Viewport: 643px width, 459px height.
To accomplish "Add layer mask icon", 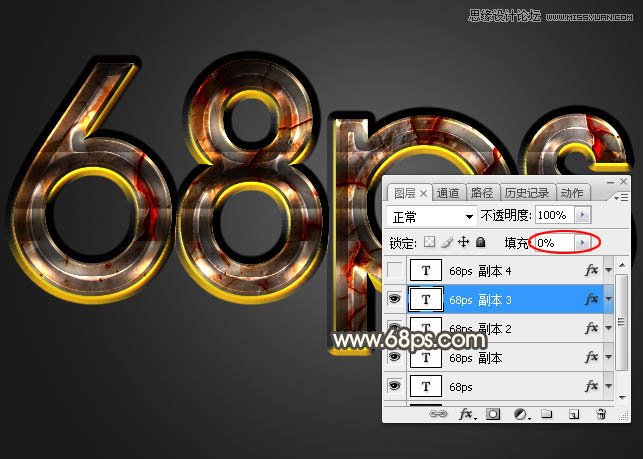I will 493,414.
